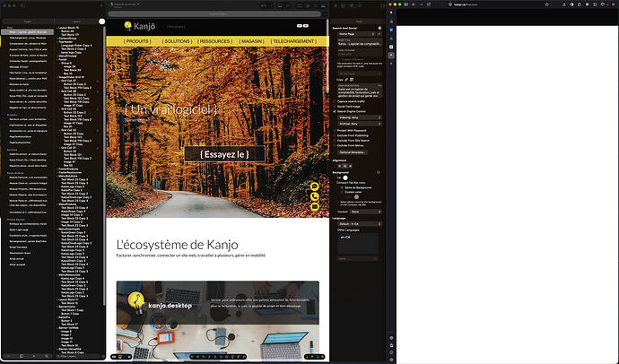Click the TELECHARGEMENT link on the page

[x=293, y=41]
